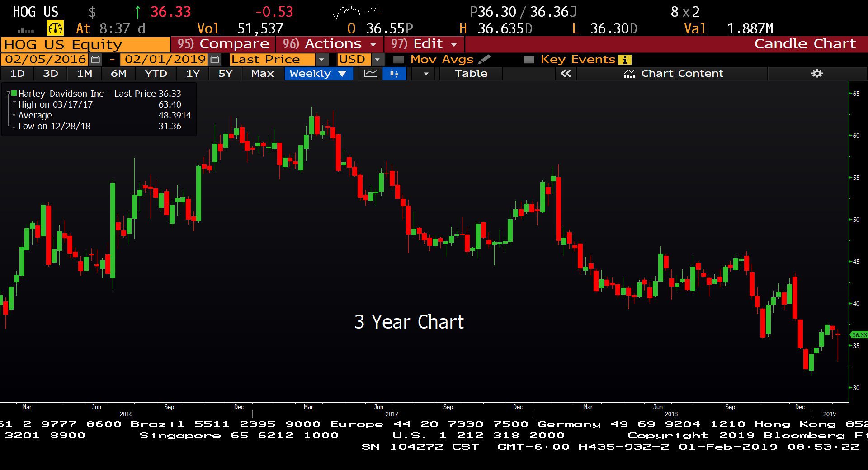This screenshot has width=868, height=470.
Task: Click the 2018 year axis label
Action: pyautogui.click(x=671, y=414)
